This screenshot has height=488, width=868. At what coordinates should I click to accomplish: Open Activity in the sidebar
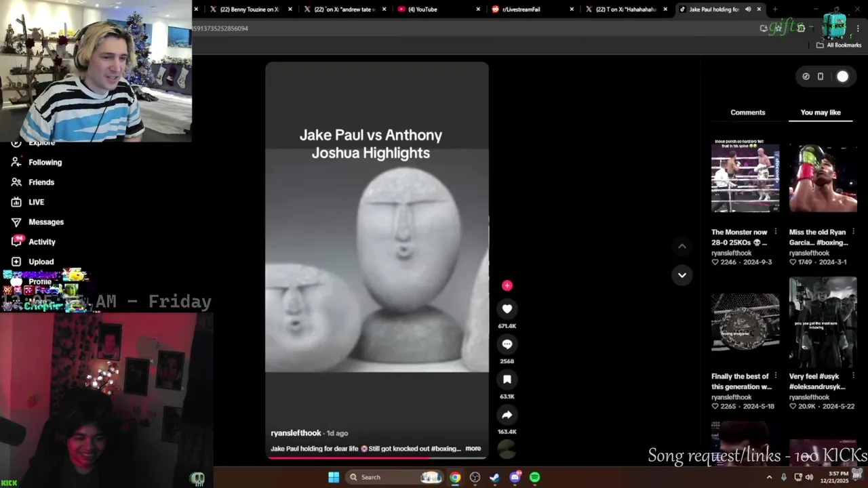(33, 242)
